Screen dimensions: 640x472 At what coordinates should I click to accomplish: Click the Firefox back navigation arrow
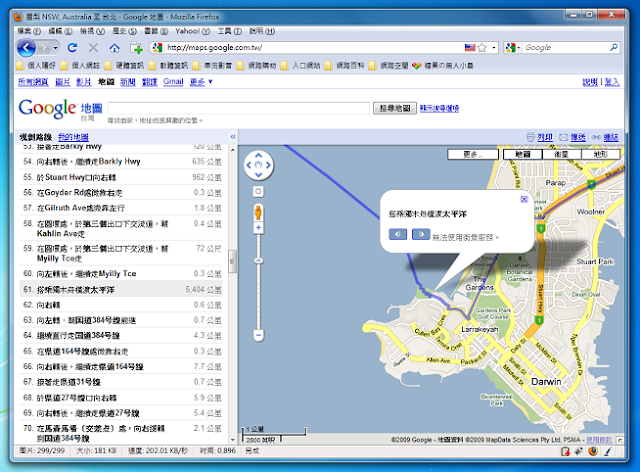coord(26,48)
